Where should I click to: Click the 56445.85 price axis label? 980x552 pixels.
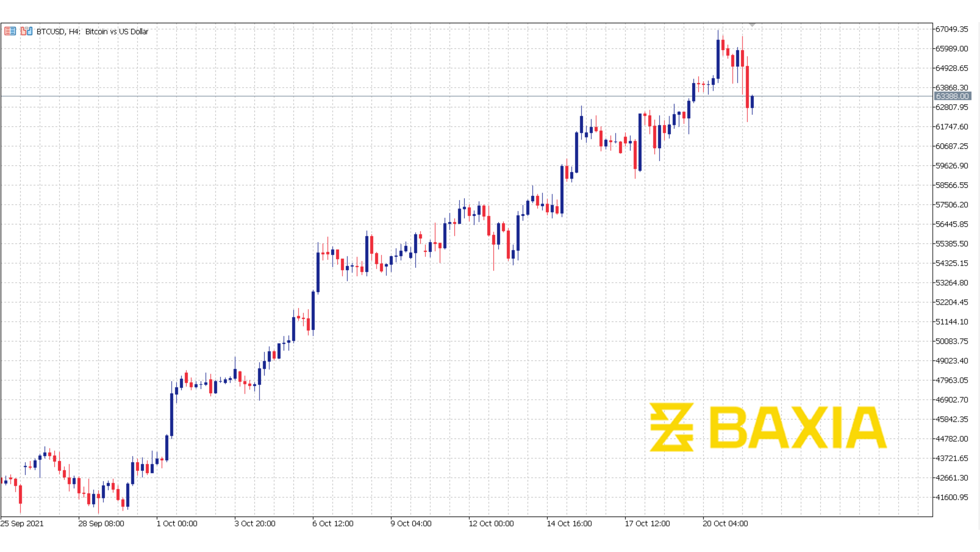(x=952, y=224)
